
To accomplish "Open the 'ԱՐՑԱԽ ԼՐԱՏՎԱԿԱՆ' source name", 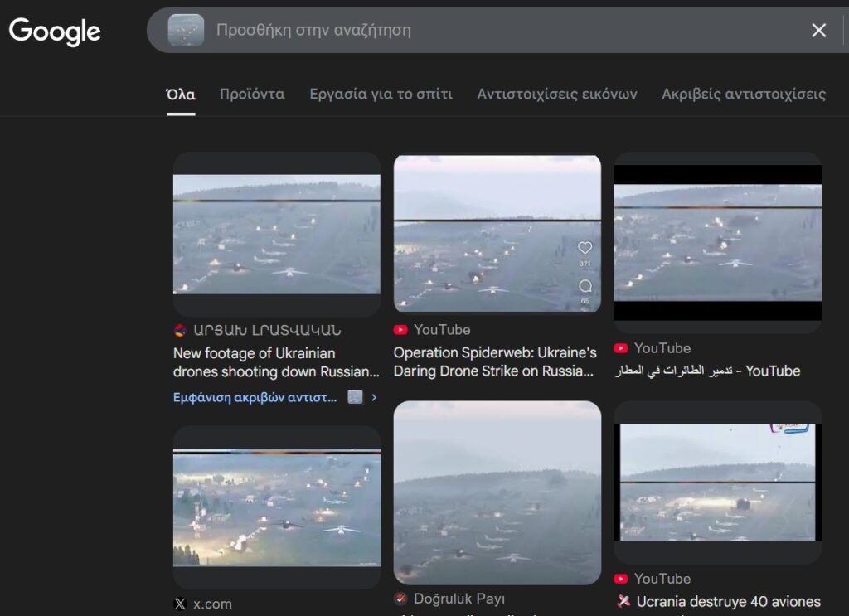I will tap(268, 330).
